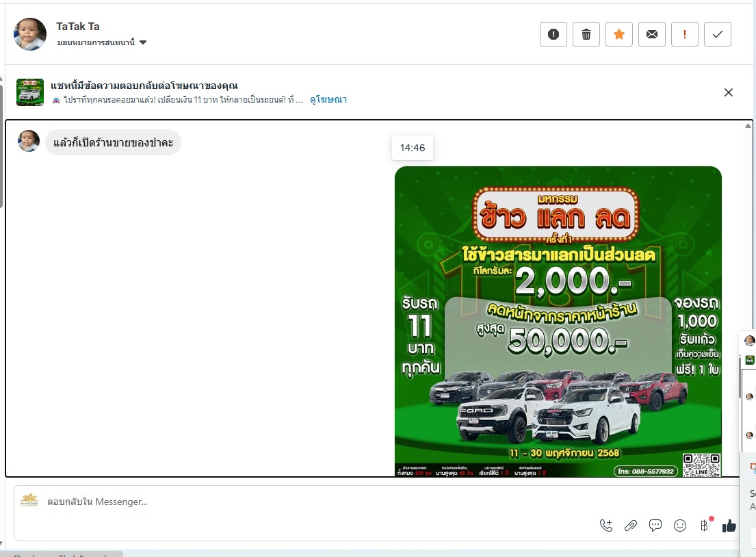Click the baht payment icon
Screen dimensions: 756x557
(x=705, y=526)
